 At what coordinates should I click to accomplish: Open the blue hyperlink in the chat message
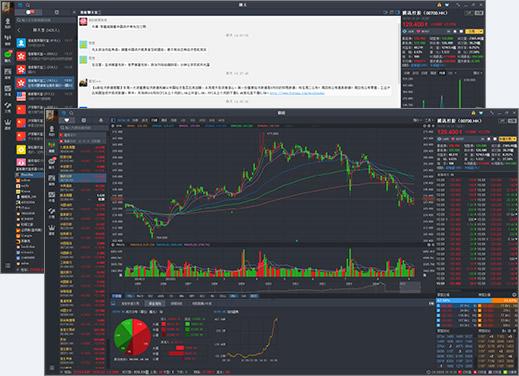click(x=297, y=93)
